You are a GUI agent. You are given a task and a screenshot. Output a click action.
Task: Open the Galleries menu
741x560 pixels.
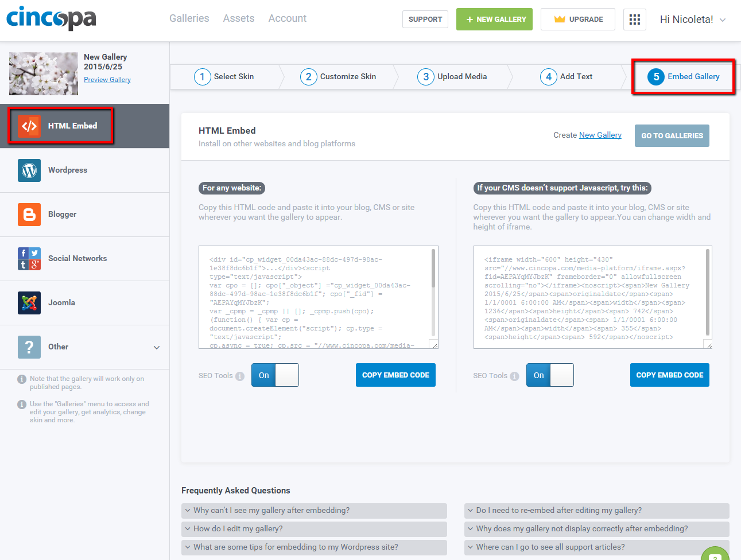[x=189, y=18]
